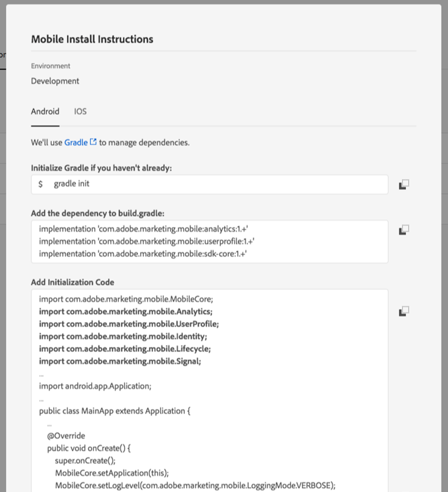This screenshot has width=448, height=492.
Task: Click the public class MainApp line
Action: tap(115, 411)
